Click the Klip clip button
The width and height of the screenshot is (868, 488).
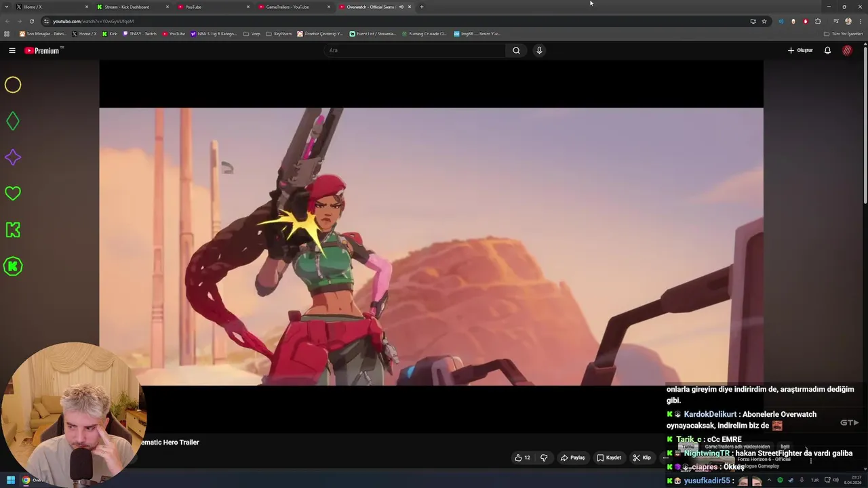[x=642, y=457]
